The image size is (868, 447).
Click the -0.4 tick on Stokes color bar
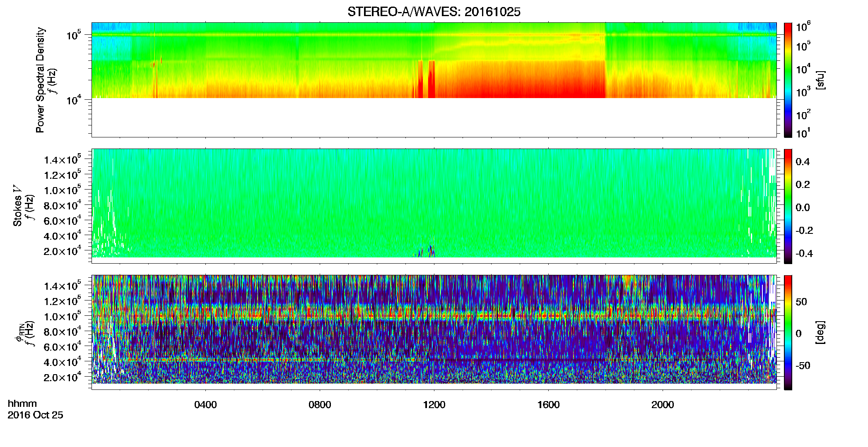coord(804,253)
